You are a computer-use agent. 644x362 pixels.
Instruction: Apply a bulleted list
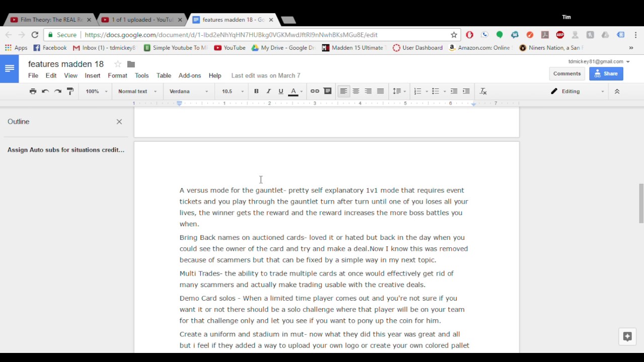pos(436,91)
